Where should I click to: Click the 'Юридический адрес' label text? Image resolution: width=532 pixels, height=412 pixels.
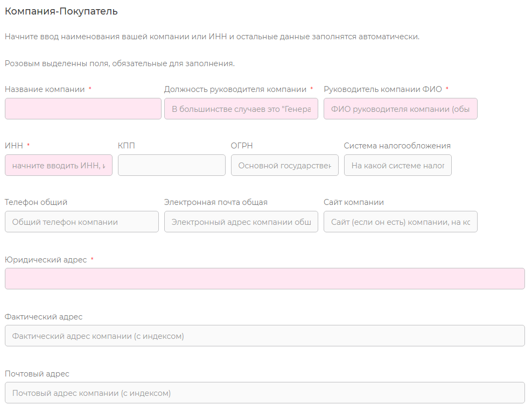(x=46, y=260)
